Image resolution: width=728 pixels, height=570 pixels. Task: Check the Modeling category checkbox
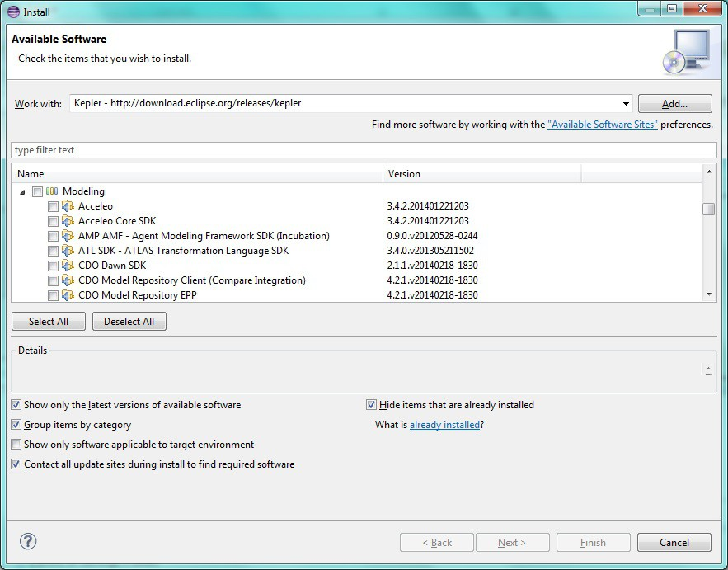pos(37,191)
